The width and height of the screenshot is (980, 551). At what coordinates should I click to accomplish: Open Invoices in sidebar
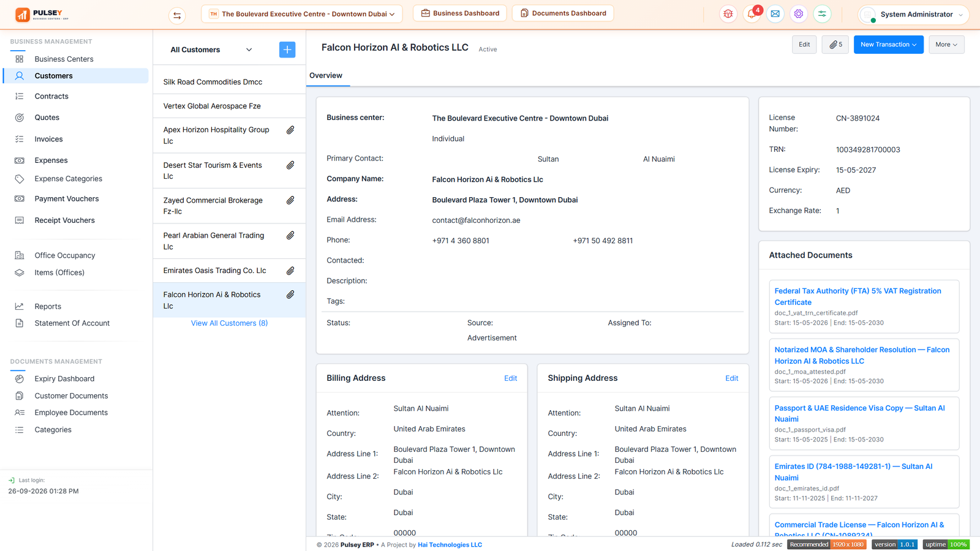coord(48,140)
